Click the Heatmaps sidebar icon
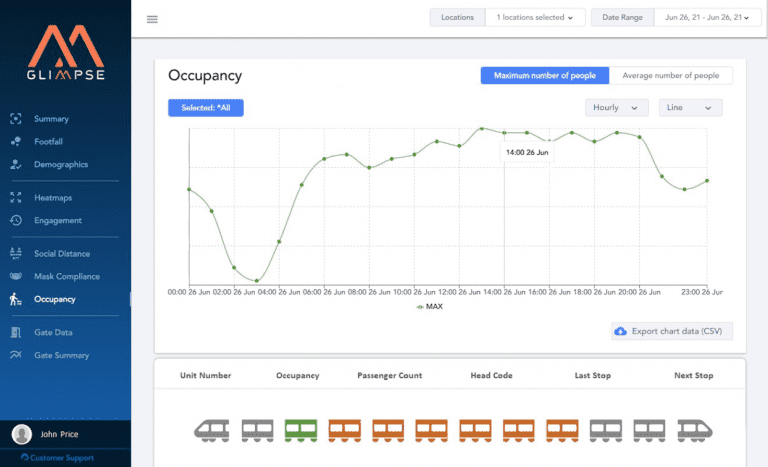This screenshot has width=768, height=467. coord(16,198)
